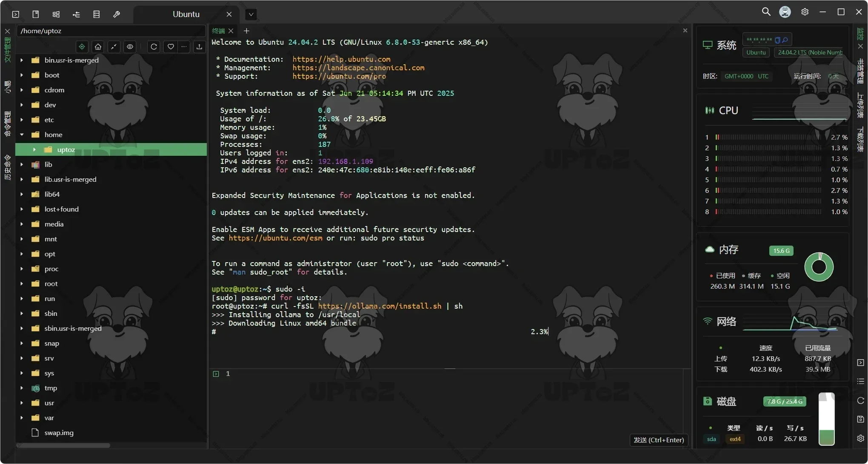This screenshot has width=868, height=464.
Task: Expand the snap folder
Action: point(22,344)
